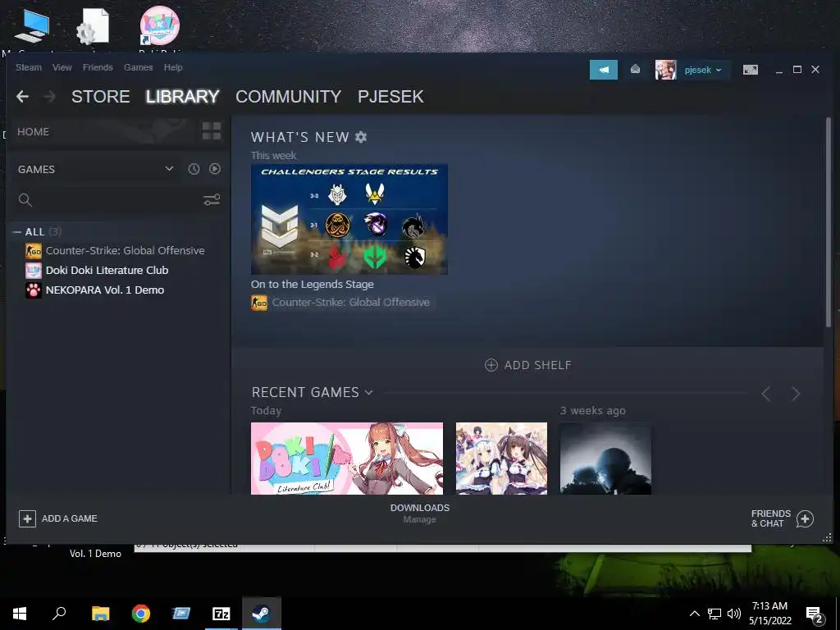Show hidden tray icons chevron

click(x=694, y=614)
